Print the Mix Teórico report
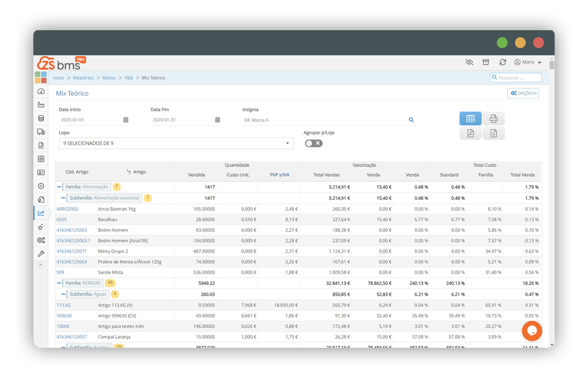 (x=494, y=119)
